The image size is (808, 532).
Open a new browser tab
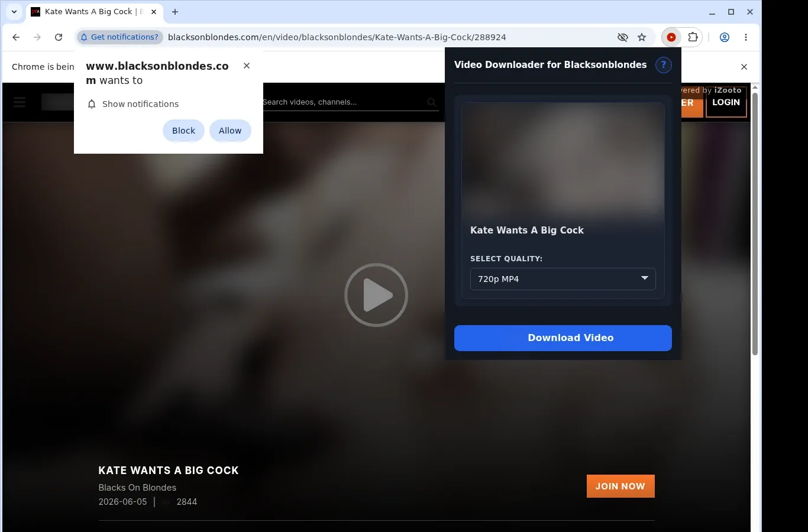[x=175, y=12]
